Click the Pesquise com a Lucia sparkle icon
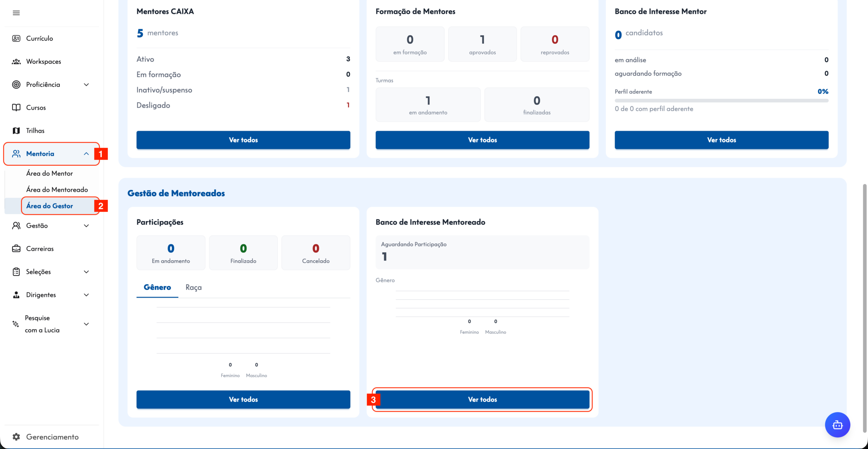Screen dimensions: 868x449 (16, 324)
